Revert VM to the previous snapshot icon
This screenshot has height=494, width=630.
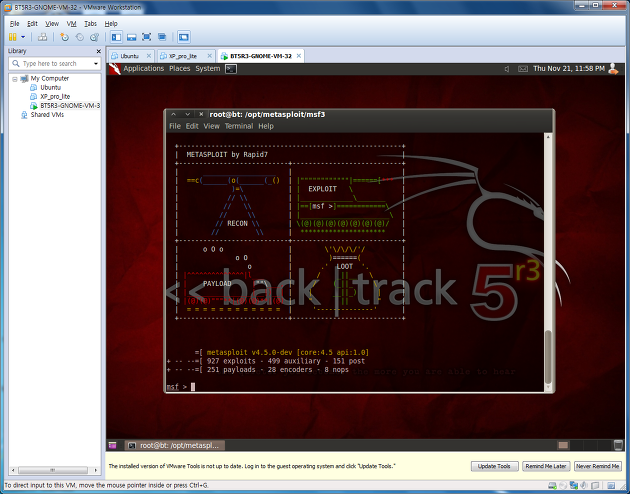coord(80,37)
